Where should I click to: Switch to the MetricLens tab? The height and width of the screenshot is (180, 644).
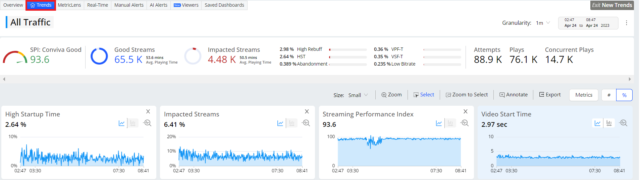pyautogui.click(x=69, y=5)
